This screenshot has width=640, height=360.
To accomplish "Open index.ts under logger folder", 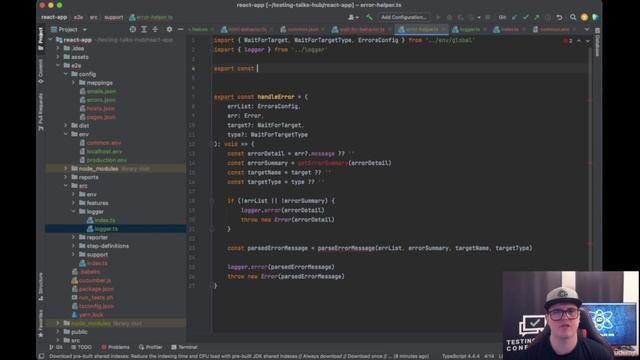I will click(x=105, y=220).
